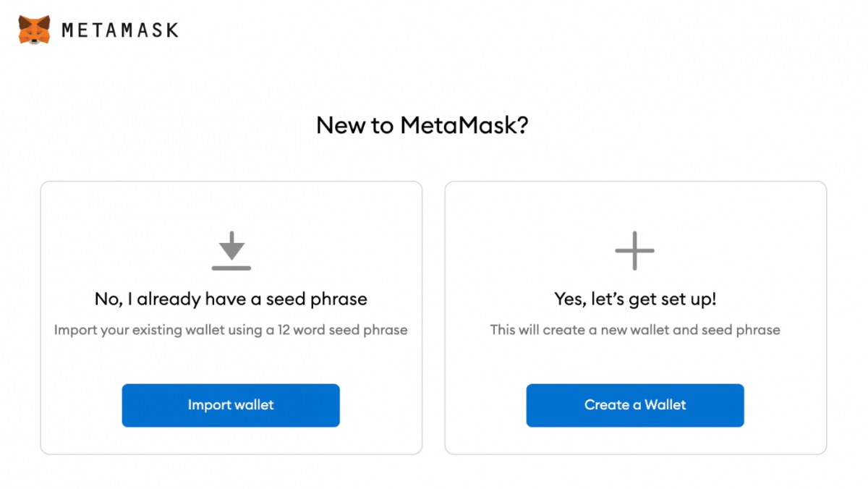868x489 pixels.
Task: Click the plus icon for new wallet
Action: click(x=634, y=251)
